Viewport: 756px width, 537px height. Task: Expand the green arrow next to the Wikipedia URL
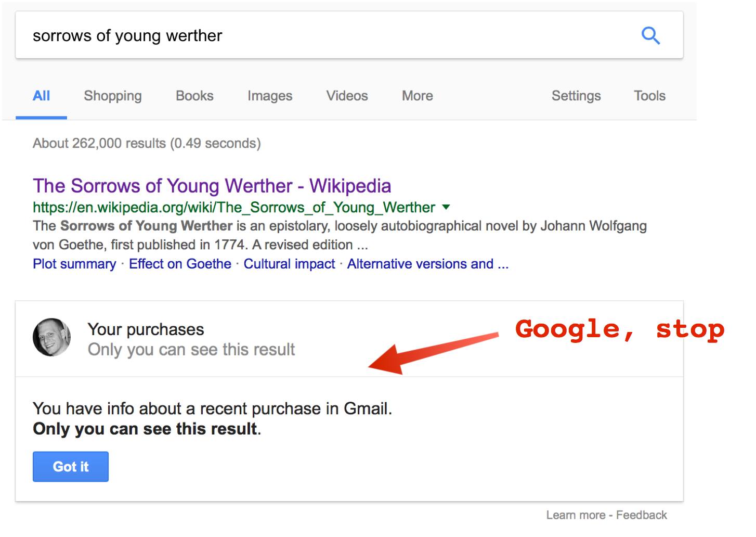pos(446,207)
